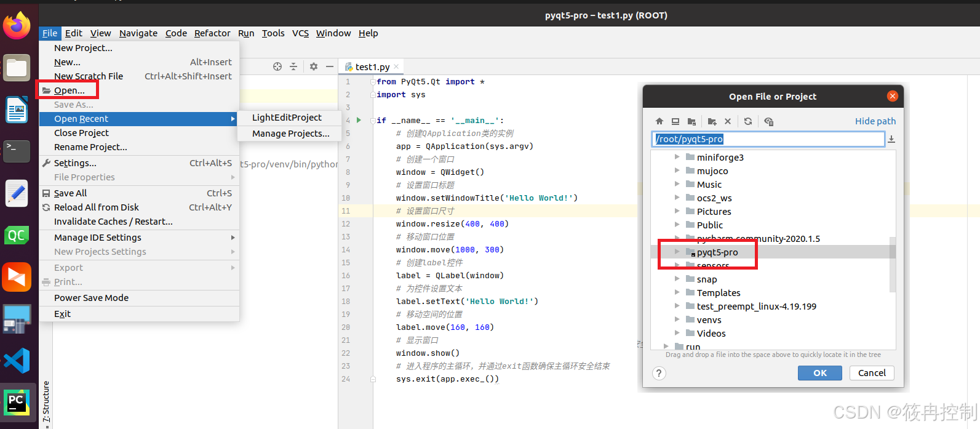Screen dimensions: 980x429
Task: Choose Manage Projects... in submenu
Action: [289, 134]
